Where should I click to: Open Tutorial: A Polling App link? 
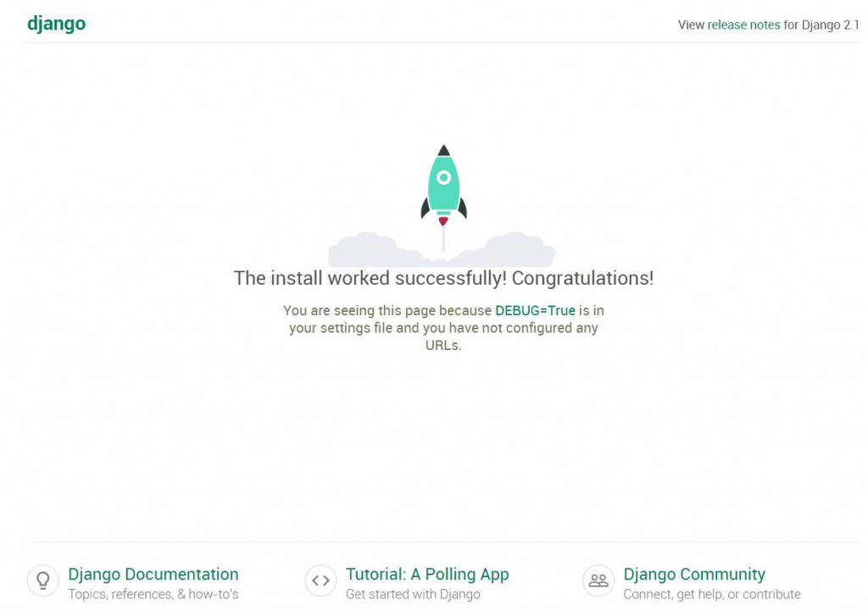[427, 574]
